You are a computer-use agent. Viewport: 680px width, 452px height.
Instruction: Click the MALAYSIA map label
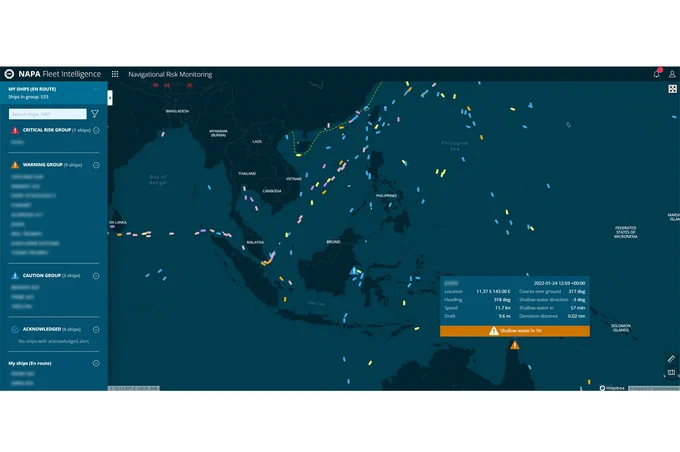tap(255, 242)
